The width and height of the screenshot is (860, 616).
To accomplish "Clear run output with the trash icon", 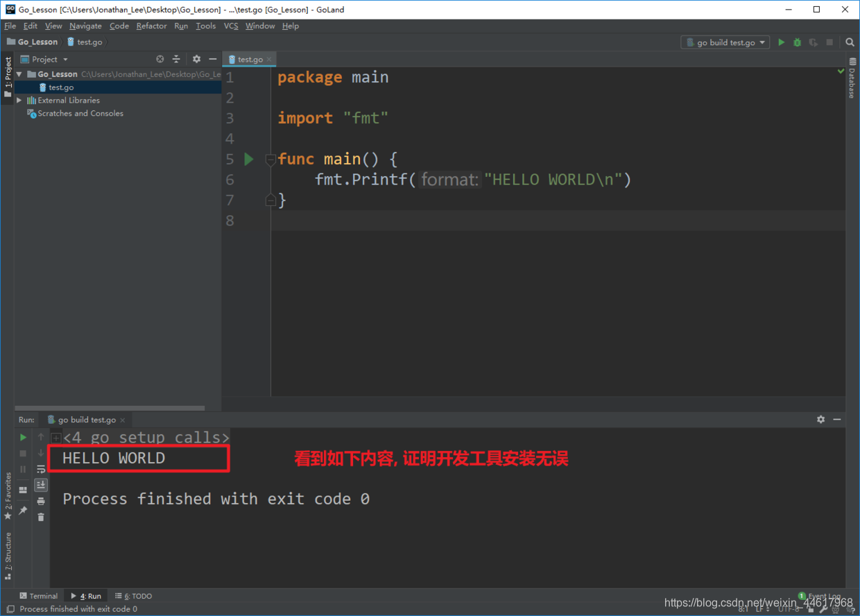I will click(x=41, y=517).
